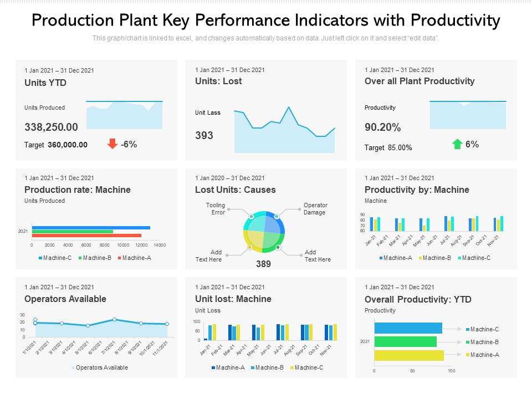Select the green Machine-B bar in Overall Productivity
This screenshot has height=399, width=532.
click(406, 342)
